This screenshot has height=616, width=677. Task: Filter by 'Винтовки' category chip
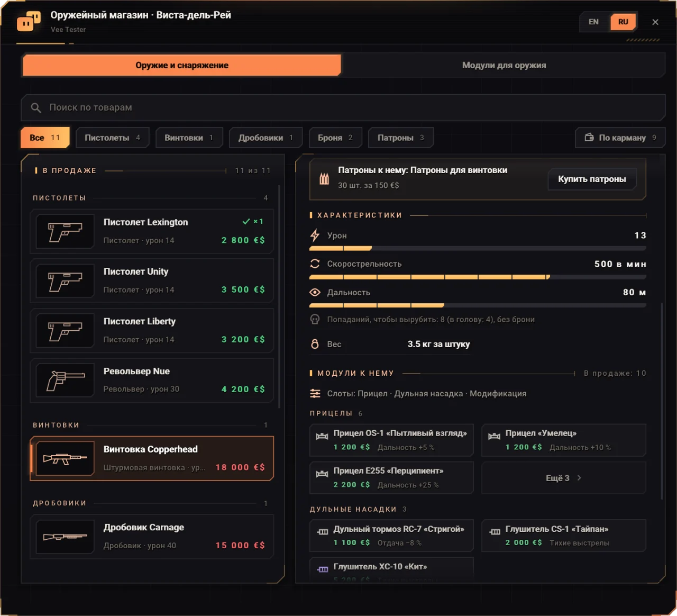click(x=189, y=138)
